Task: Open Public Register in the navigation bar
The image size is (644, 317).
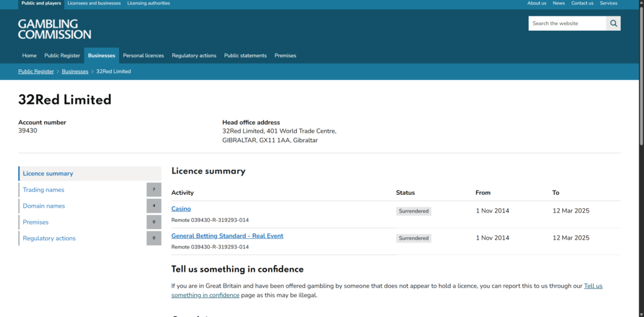Action: [x=62, y=55]
